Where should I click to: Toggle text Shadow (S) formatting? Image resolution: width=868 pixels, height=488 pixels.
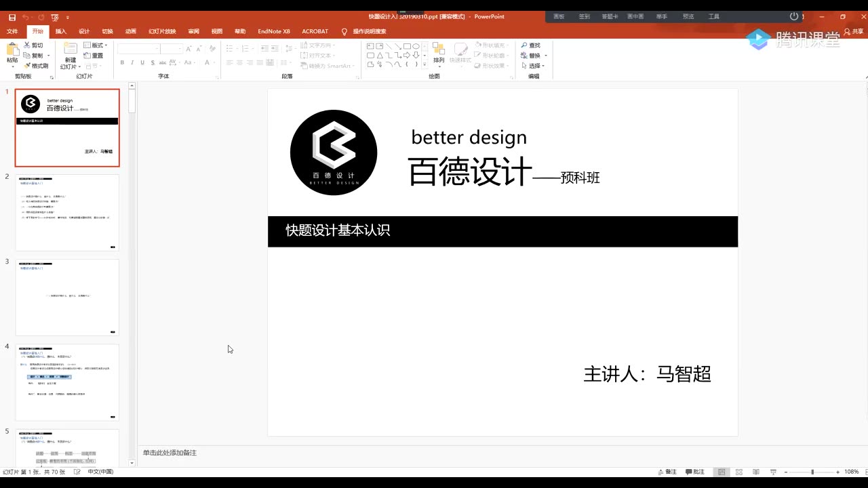(x=152, y=63)
